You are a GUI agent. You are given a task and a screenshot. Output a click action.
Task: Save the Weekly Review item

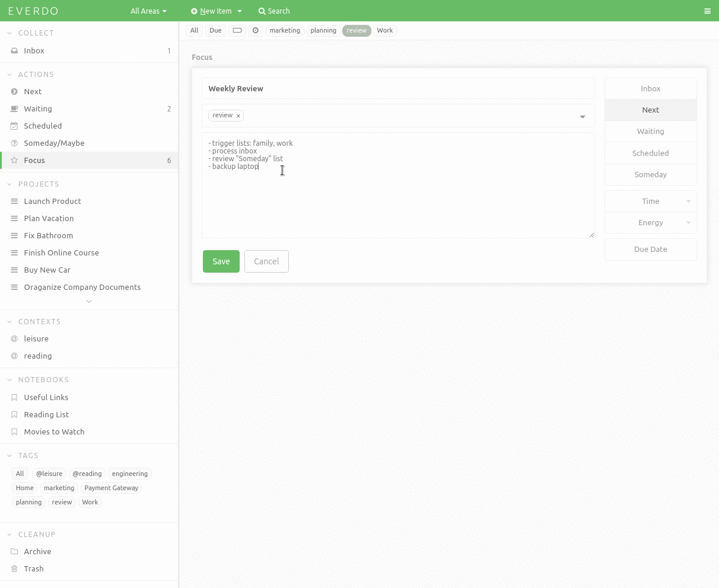(221, 261)
